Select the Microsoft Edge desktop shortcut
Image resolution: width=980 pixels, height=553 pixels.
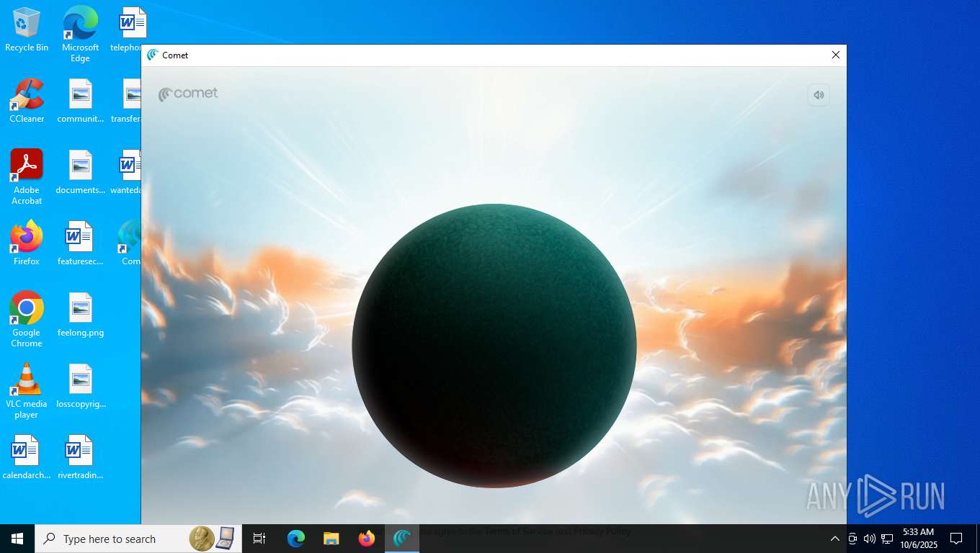click(80, 35)
